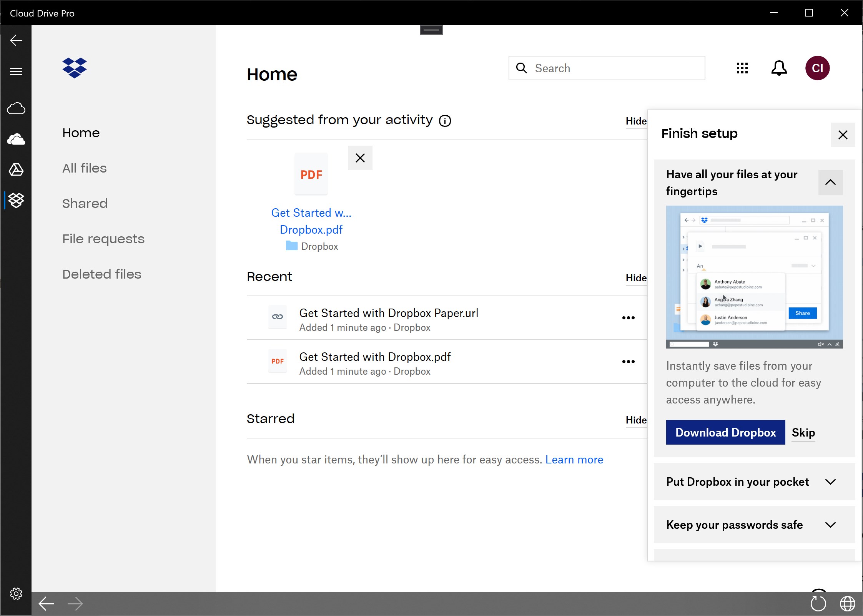The height and width of the screenshot is (616, 863).
Task: Expand Put Dropbox in your pocket
Action: (830, 482)
